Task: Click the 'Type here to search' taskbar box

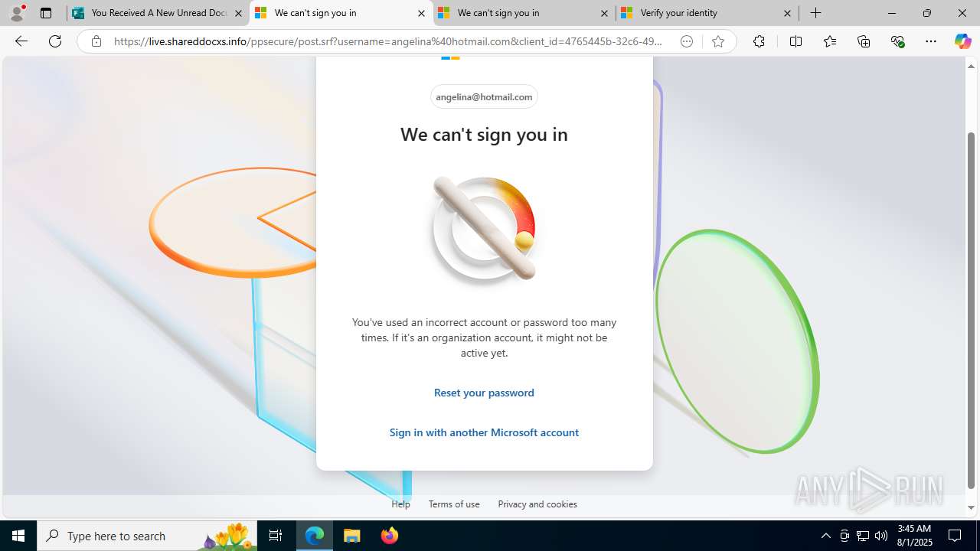Action: coord(148,536)
